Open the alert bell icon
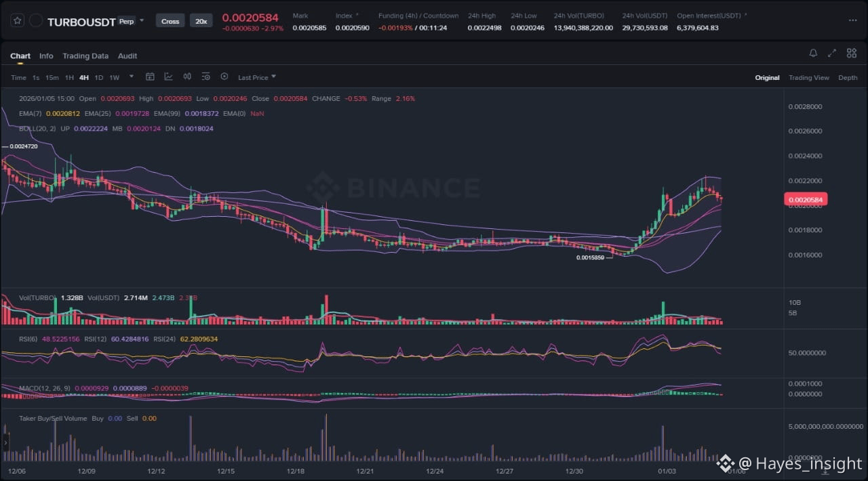 (813, 54)
